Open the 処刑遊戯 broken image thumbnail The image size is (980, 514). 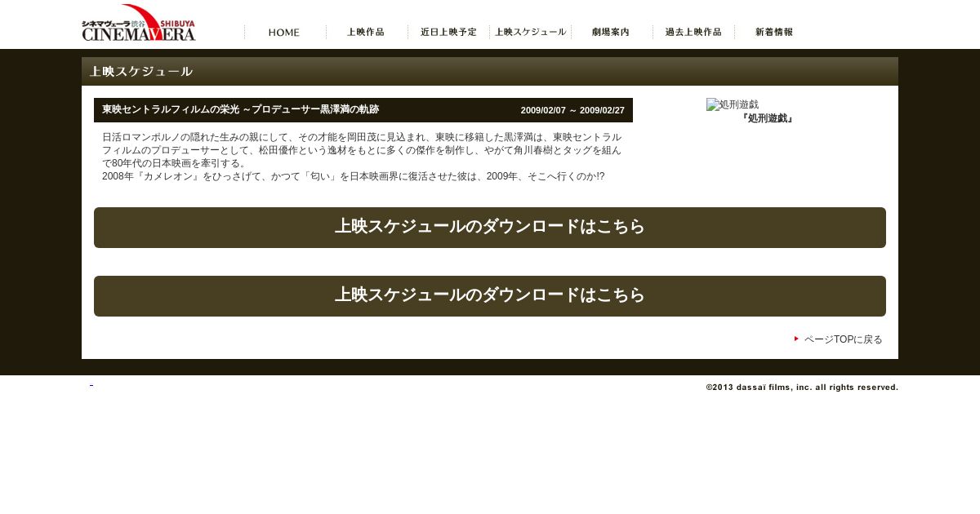[733, 104]
